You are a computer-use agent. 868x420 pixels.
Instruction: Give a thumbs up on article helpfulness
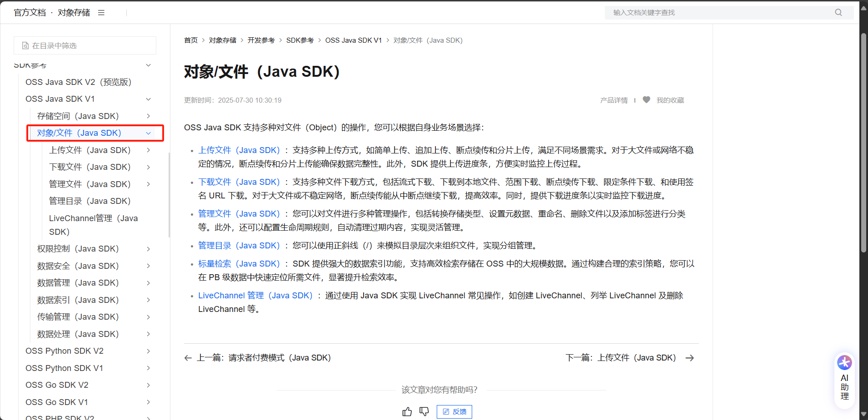(x=407, y=411)
